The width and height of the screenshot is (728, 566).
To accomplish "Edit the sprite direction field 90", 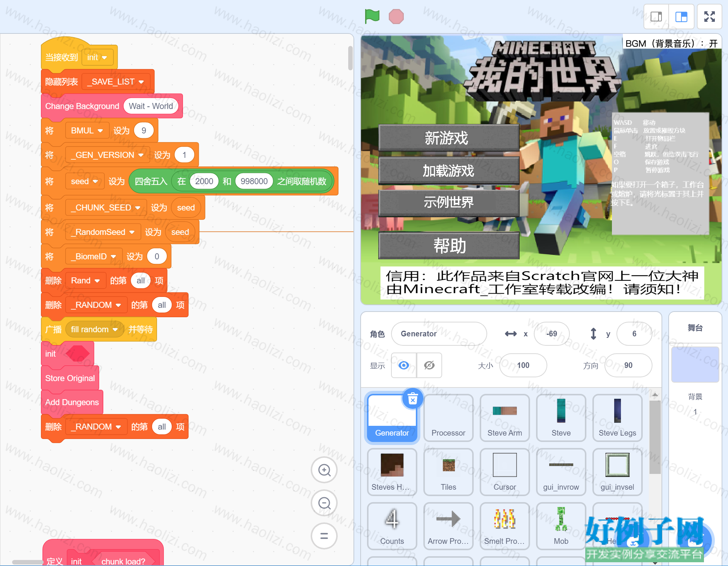I will pos(628,365).
